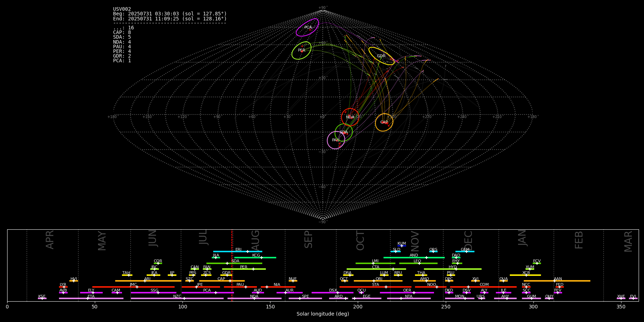Click the XCB shower bar in timeline

[525, 275]
